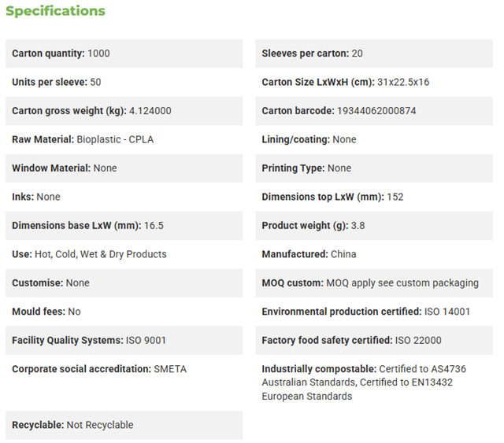The image size is (504, 443).
Task: Select the Industrially compostable certification text
Action: tap(364, 382)
